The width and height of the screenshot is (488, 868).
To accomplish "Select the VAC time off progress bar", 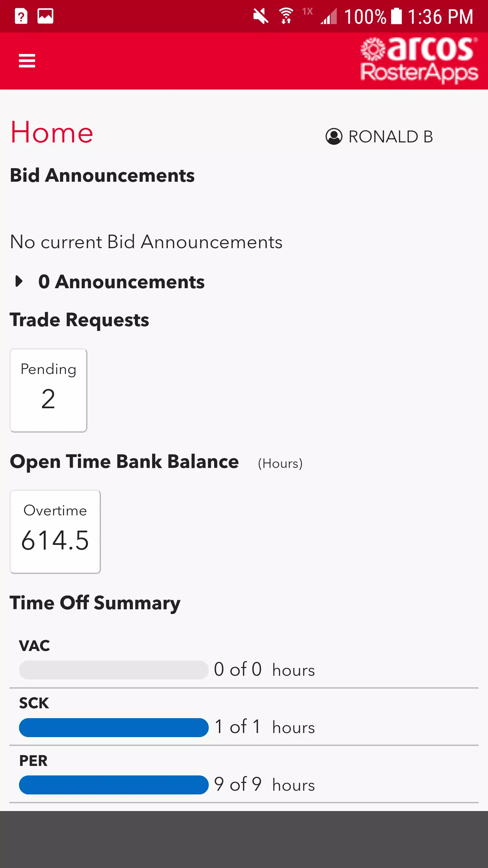I will click(114, 670).
